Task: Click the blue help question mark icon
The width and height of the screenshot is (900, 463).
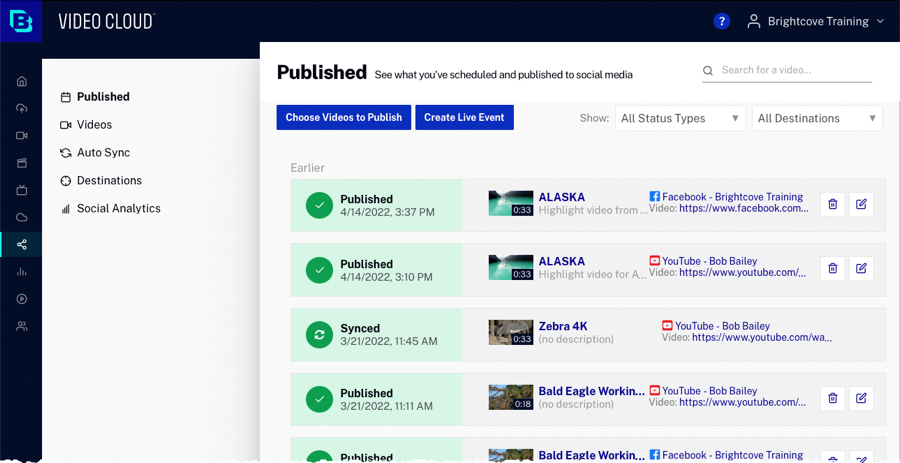Action: pyautogui.click(x=722, y=21)
